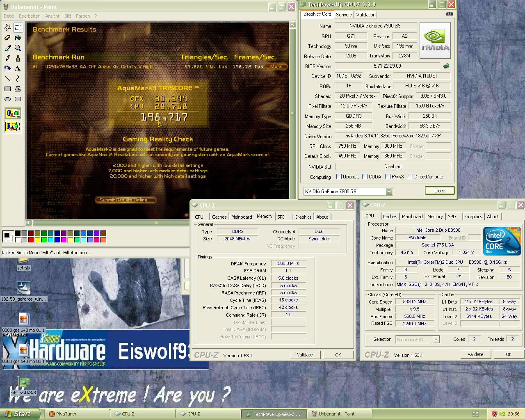Open the Bearbeiten menu in Paint

(30, 16)
